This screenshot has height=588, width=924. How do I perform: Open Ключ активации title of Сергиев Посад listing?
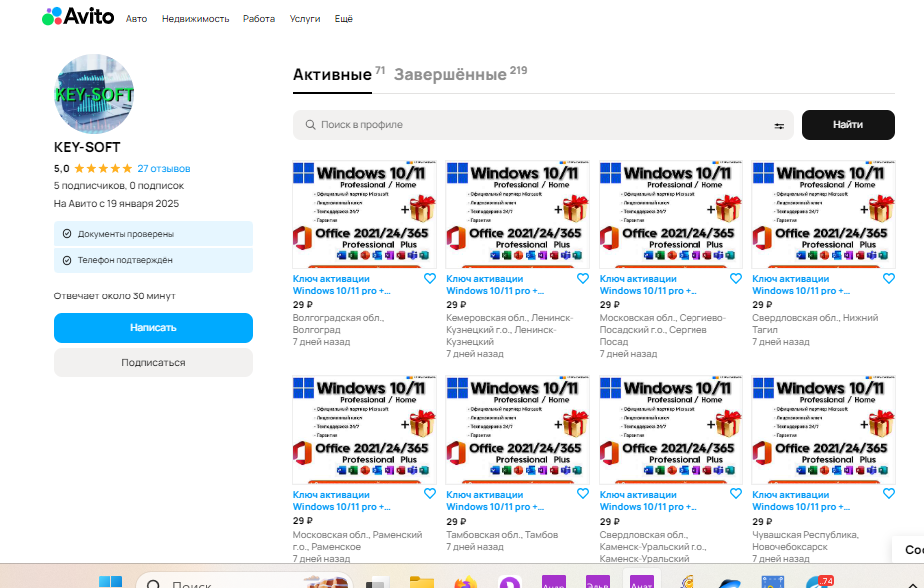point(649,285)
